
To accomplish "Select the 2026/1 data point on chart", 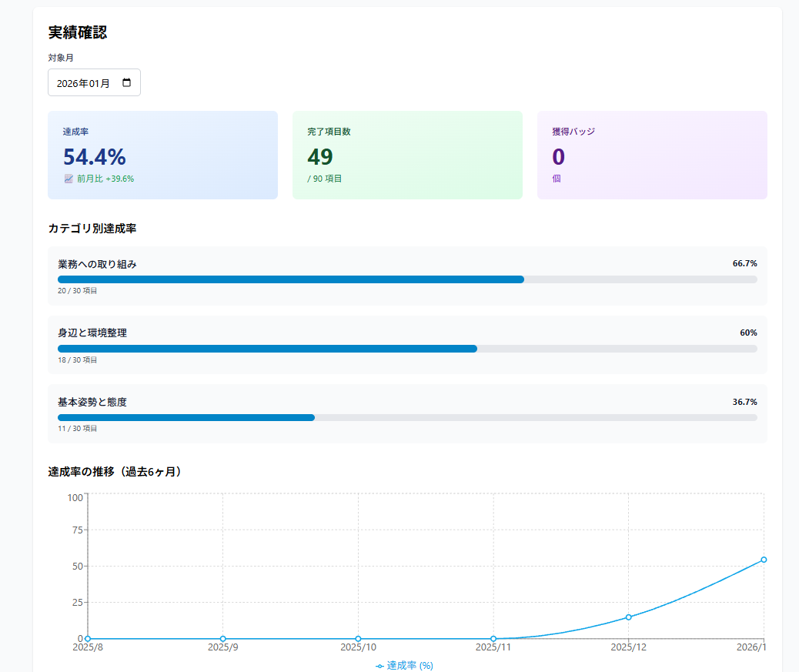I will tap(764, 560).
